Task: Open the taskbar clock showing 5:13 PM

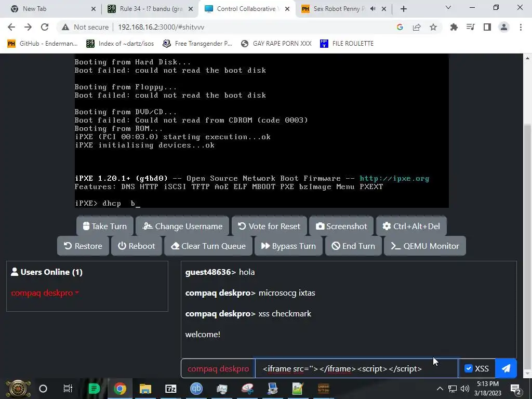Action: click(x=487, y=389)
